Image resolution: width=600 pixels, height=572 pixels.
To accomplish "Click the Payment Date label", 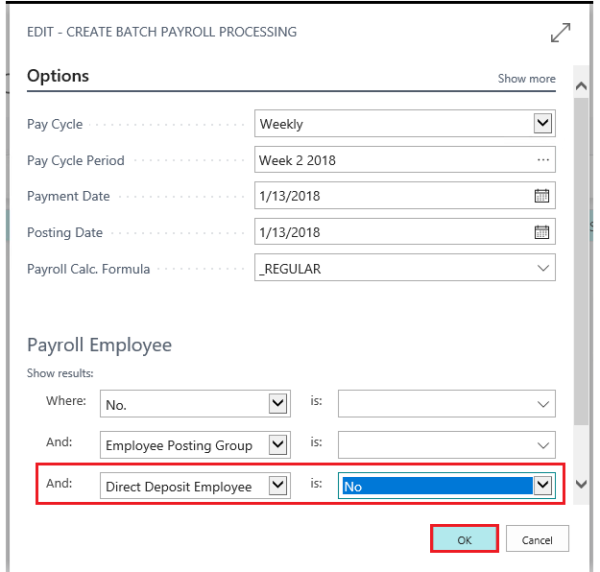I will click(68, 196).
